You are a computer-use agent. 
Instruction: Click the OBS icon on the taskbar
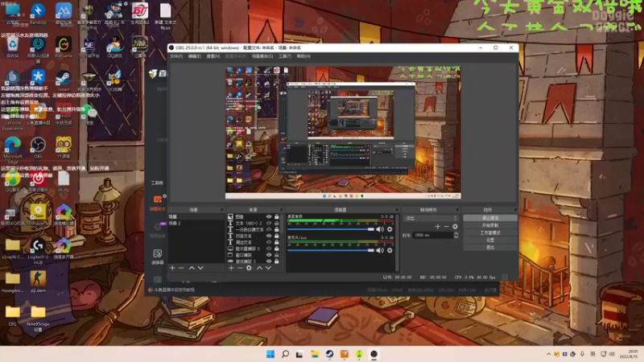(374, 354)
